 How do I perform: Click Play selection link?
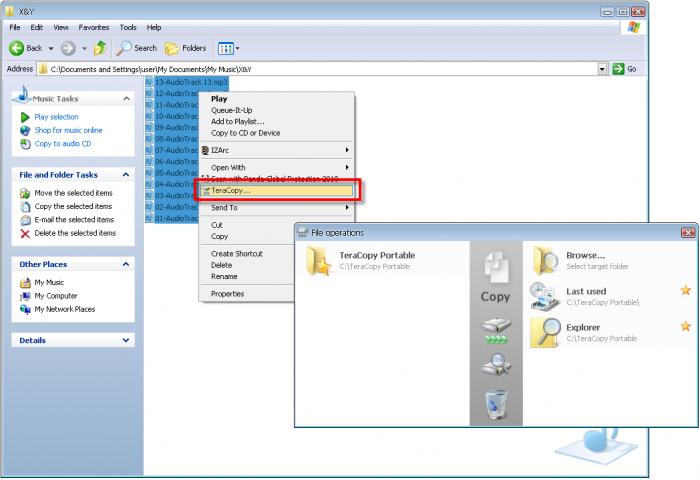click(x=56, y=117)
